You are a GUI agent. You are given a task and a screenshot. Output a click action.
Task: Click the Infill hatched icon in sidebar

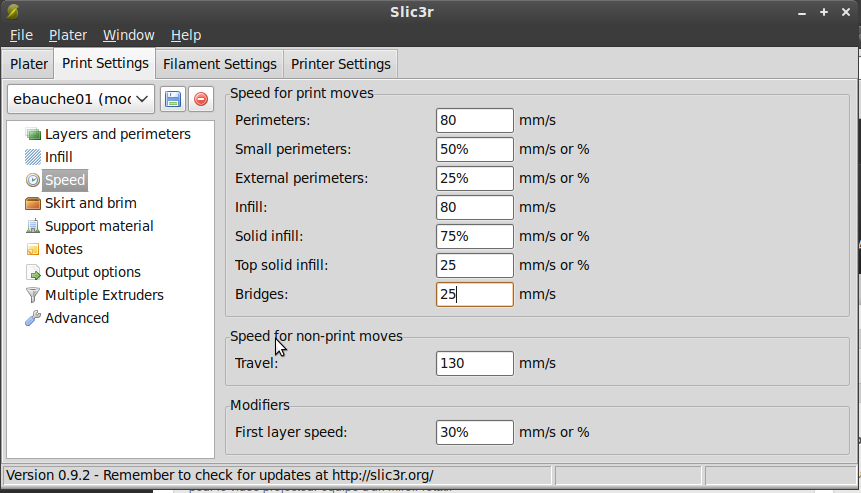pyautogui.click(x=33, y=157)
